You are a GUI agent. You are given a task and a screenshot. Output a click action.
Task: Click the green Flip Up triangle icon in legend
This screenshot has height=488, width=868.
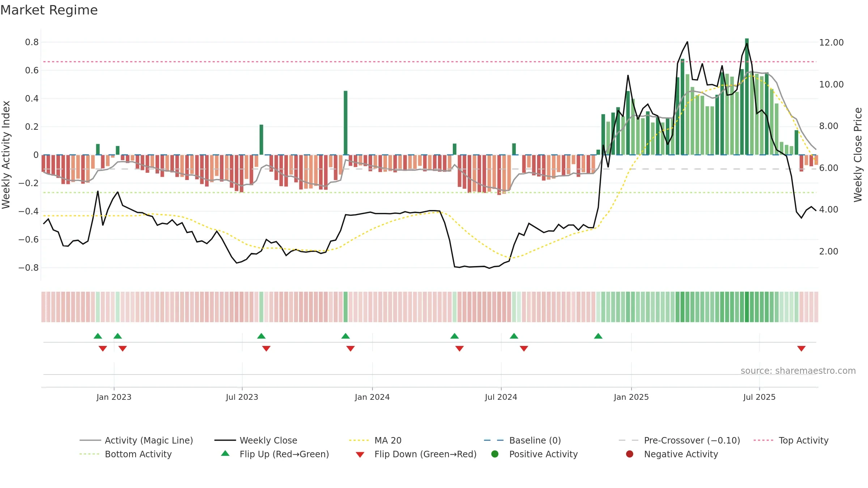(225, 453)
